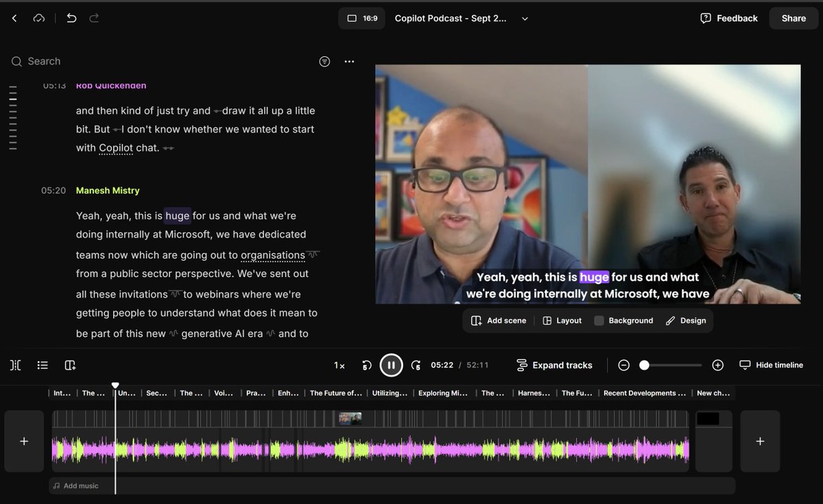Toggle the Background option below the preview
The height and width of the screenshot is (504, 823).
click(x=623, y=320)
